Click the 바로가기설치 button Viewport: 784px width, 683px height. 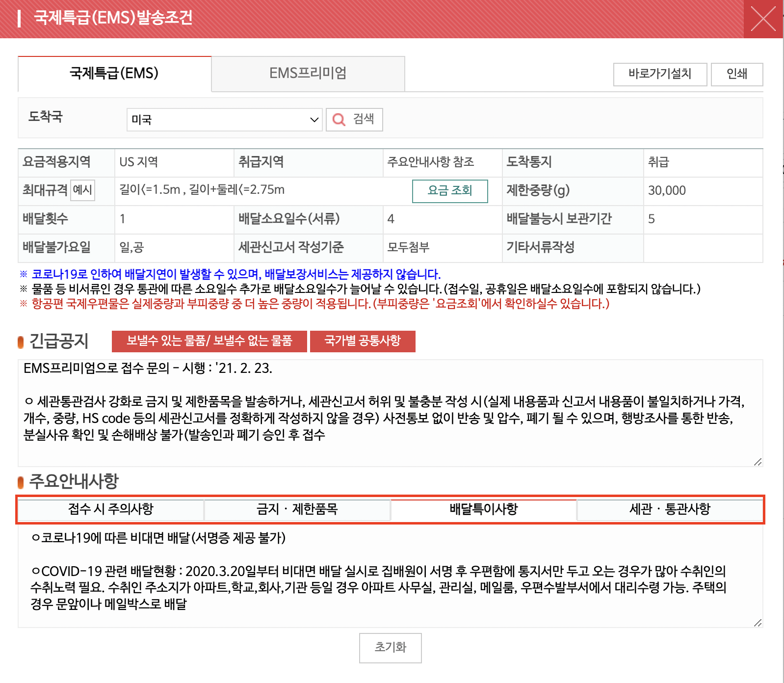click(x=660, y=74)
